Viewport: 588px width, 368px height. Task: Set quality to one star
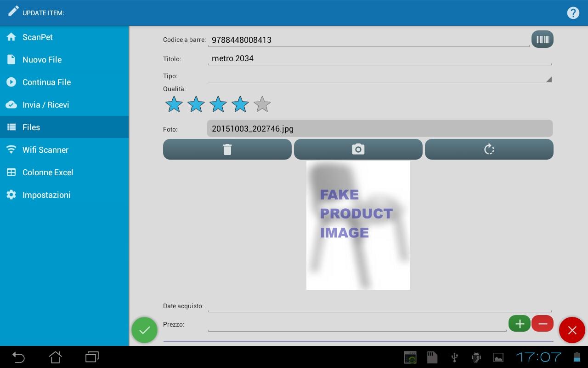click(x=174, y=104)
